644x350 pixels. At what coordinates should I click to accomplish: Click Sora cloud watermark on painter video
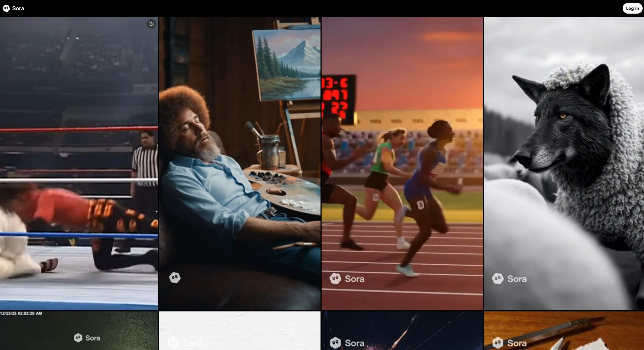(x=175, y=278)
